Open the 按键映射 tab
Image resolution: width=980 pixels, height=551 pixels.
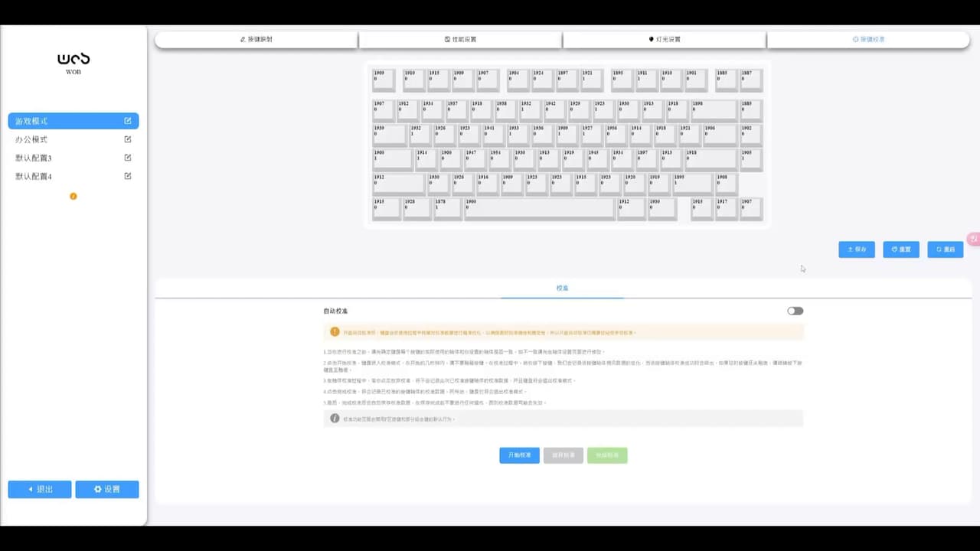256,39
